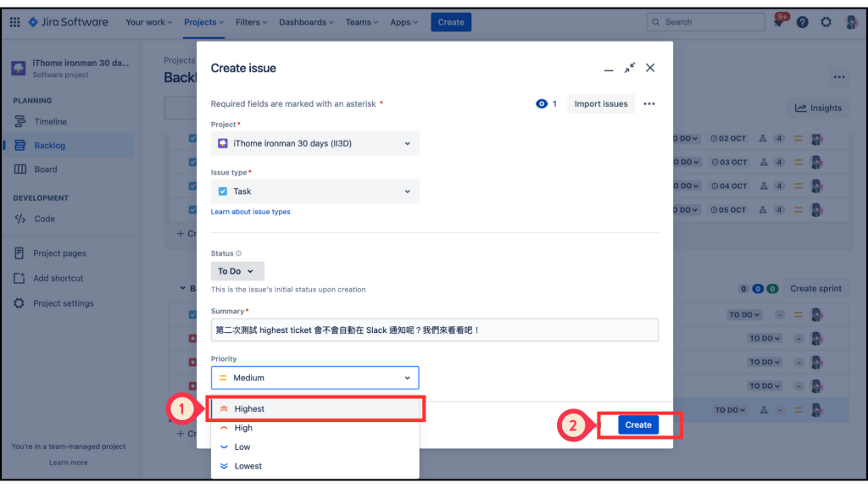868x488 pixels.
Task: Open the help question mark icon
Action: 802,22
